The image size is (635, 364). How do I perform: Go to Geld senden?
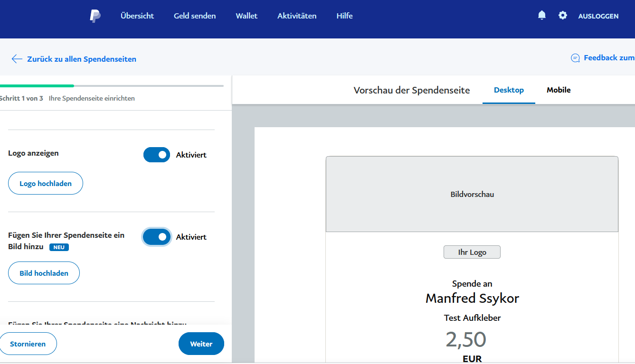195,16
